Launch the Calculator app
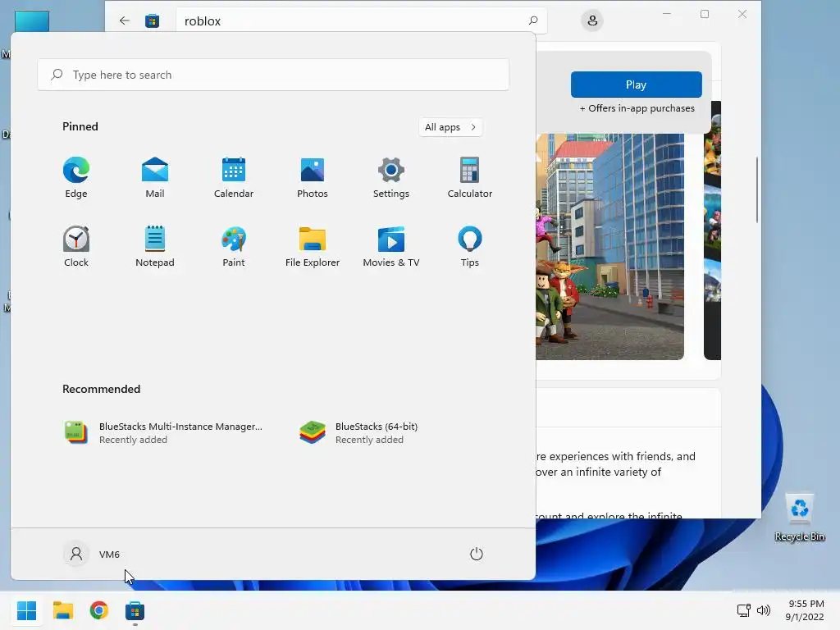Screen dimensions: 840x630 tap(470, 177)
